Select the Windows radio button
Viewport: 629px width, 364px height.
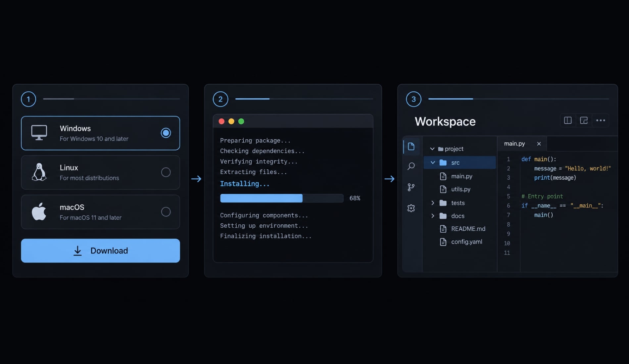tap(166, 133)
